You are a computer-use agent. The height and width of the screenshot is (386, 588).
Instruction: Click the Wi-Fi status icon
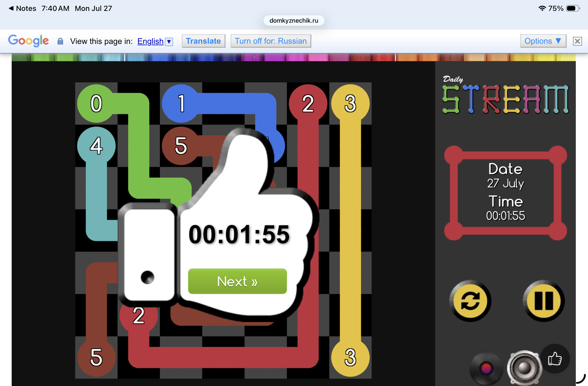(542, 8)
